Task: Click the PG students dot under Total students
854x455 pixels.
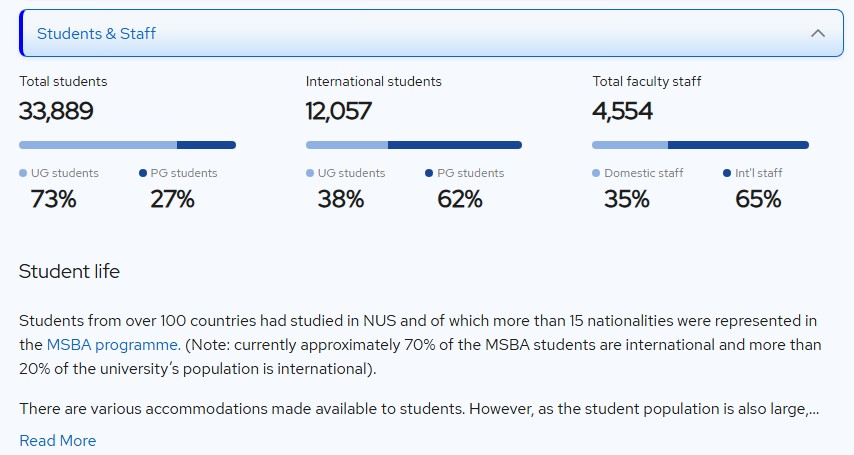Action: pyautogui.click(x=143, y=173)
